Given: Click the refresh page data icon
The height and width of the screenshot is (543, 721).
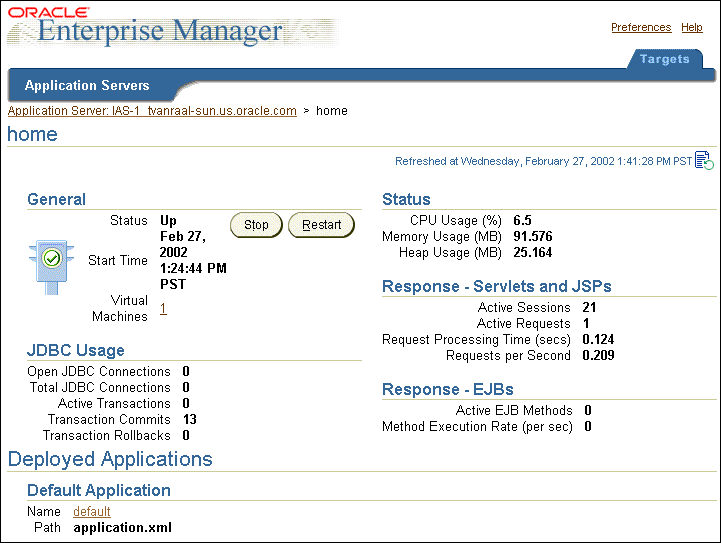Looking at the screenshot, I should (x=704, y=160).
